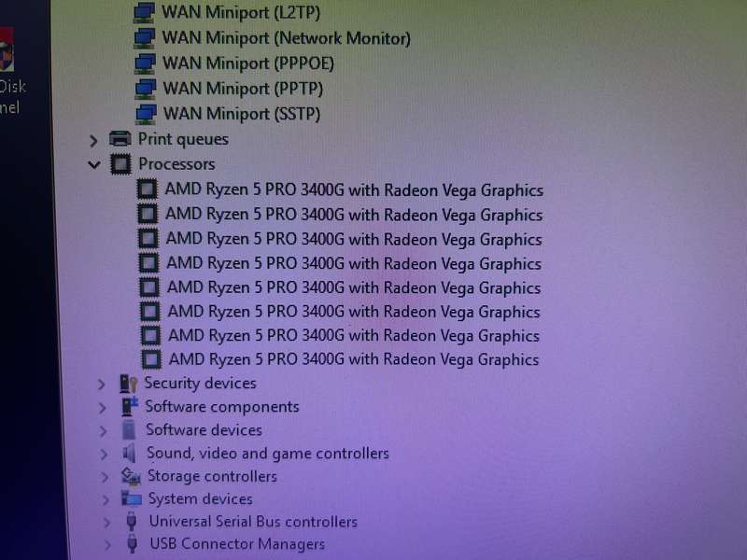Expand the Software devices node
This screenshot has height=560, width=747.
coord(103,431)
